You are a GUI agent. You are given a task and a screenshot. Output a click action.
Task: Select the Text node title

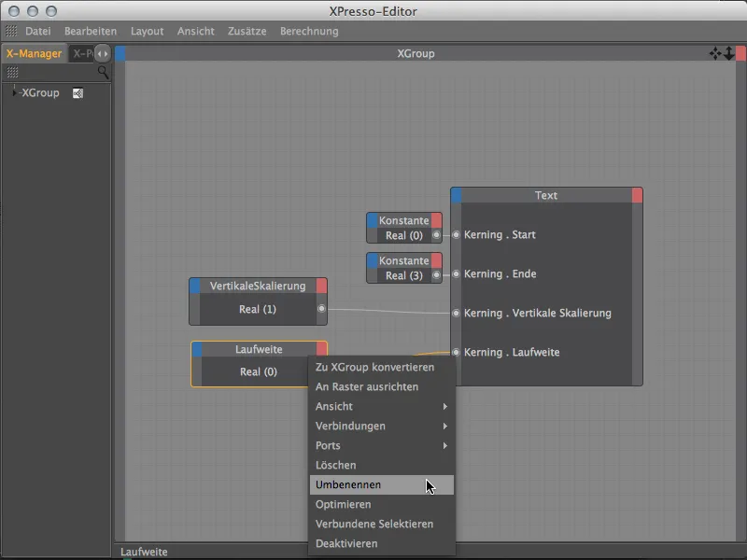click(546, 195)
